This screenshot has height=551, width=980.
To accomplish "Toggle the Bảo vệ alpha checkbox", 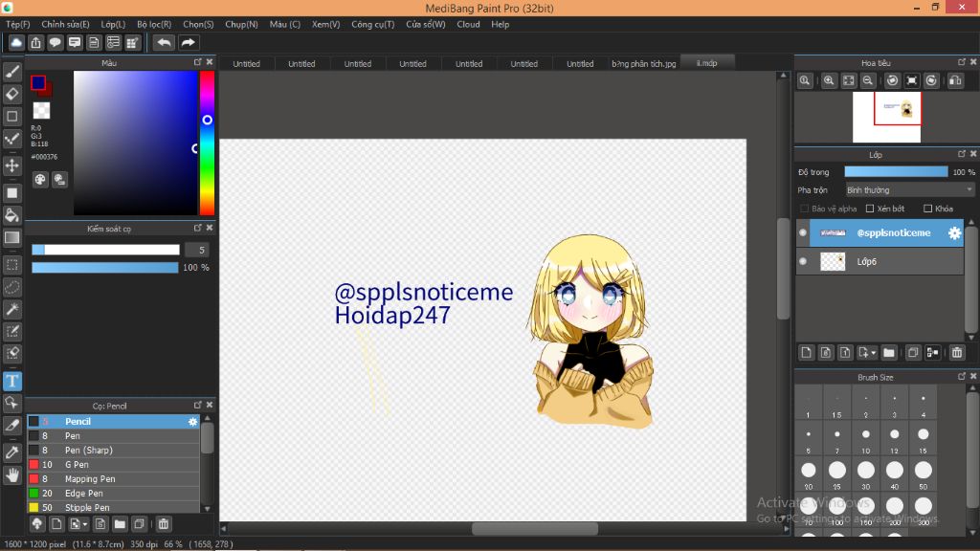I will click(804, 209).
